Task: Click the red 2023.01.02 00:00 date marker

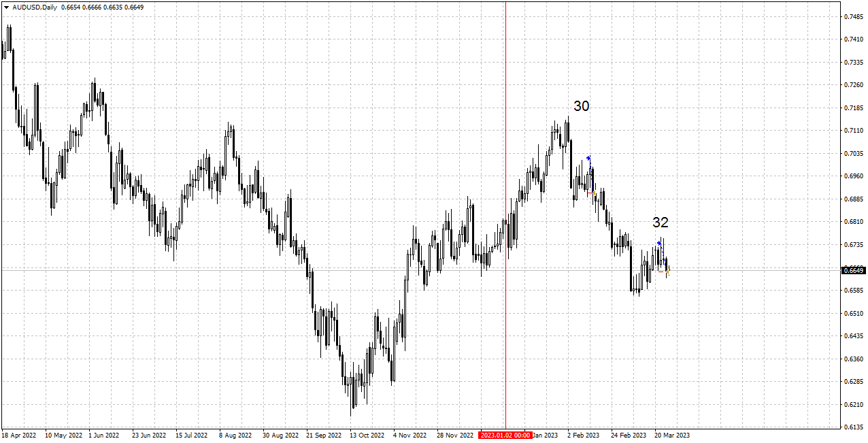Action: 505,435
